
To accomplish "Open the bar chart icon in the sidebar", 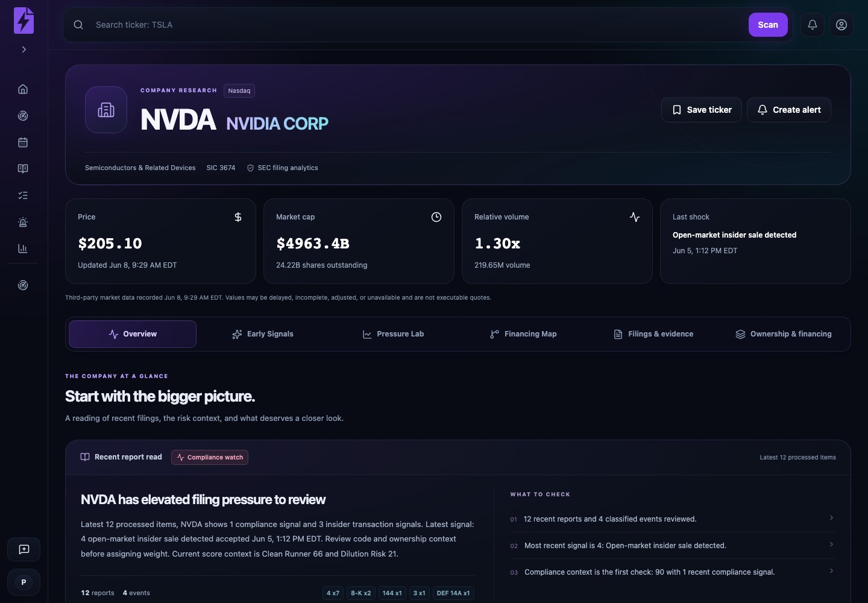I will tap(23, 248).
